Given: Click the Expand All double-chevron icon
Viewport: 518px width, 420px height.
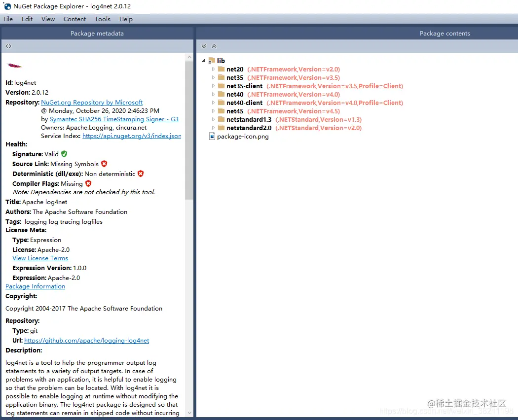Looking at the screenshot, I should click(x=204, y=46).
